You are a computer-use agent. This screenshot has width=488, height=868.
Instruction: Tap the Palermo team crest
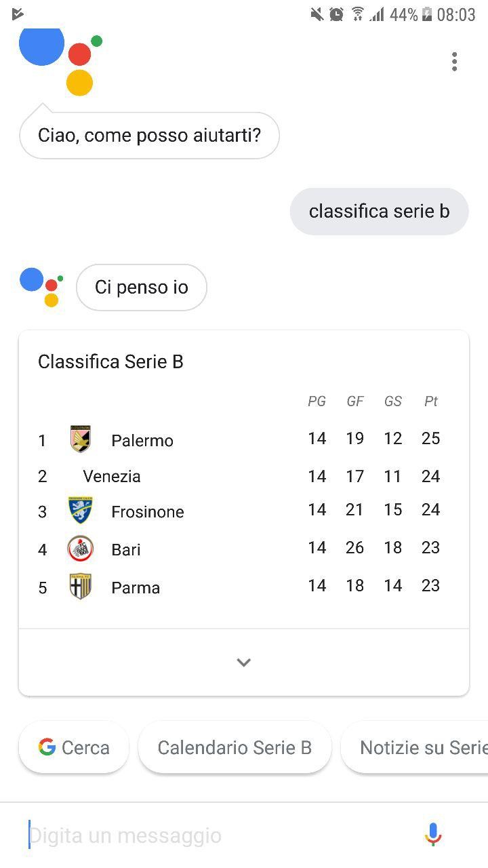coord(81,439)
